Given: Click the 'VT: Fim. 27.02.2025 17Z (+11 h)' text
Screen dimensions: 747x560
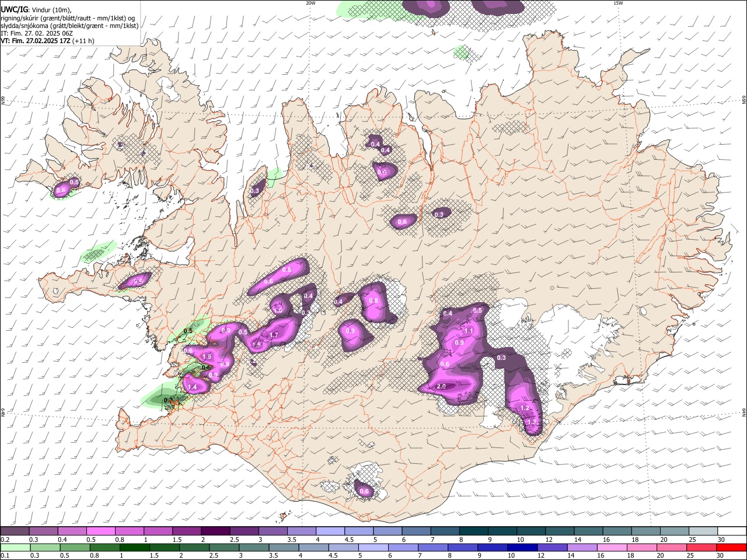Looking at the screenshot, I should click(x=48, y=41).
